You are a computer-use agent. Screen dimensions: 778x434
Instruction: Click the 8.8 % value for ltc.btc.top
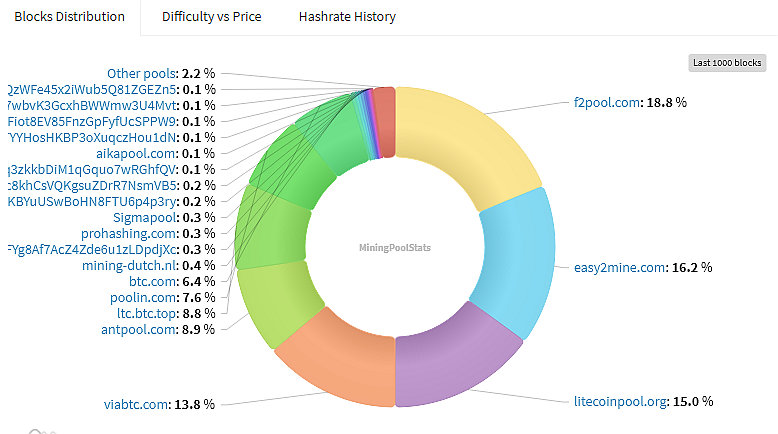click(x=199, y=313)
